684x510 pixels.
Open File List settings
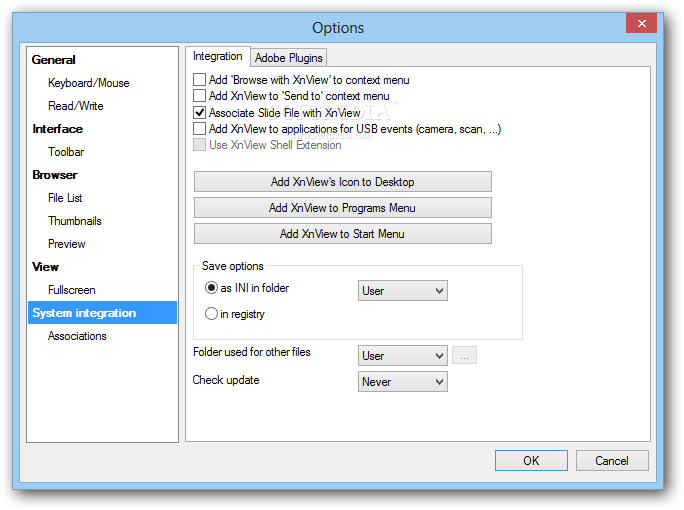[x=65, y=198]
